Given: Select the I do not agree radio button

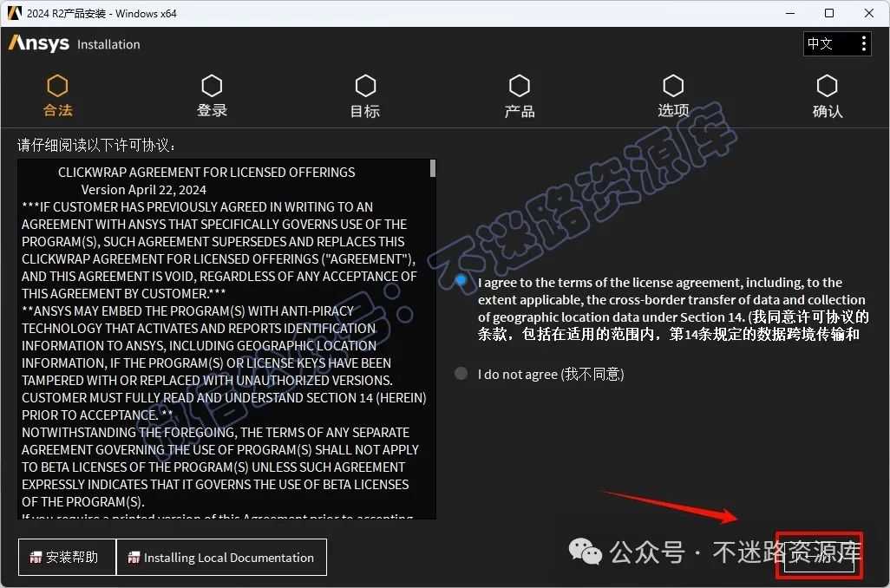Looking at the screenshot, I should [x=461, y=374].
